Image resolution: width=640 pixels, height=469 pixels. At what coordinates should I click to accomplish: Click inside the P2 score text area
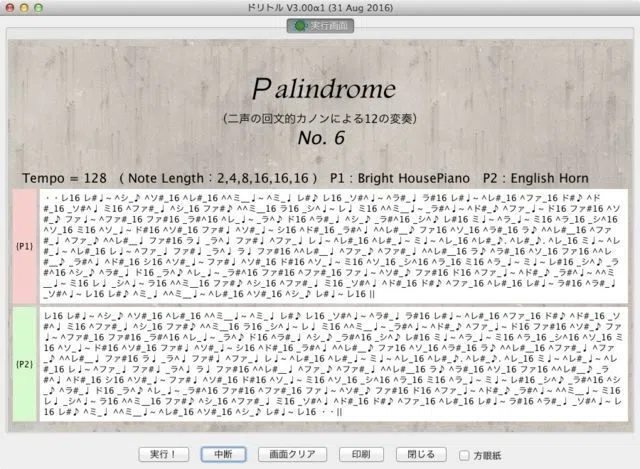pyautogui.click(x=333, y=364)
